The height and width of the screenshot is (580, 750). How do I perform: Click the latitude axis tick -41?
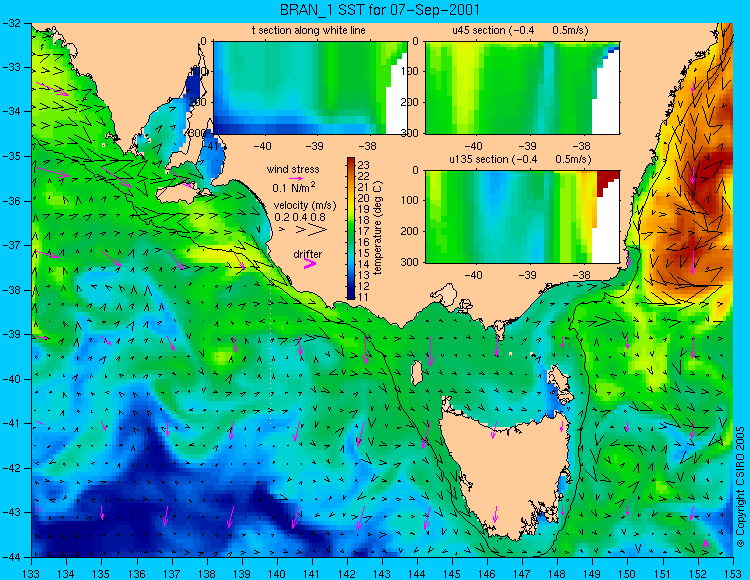pyautogui.click(x=11, y=423)
